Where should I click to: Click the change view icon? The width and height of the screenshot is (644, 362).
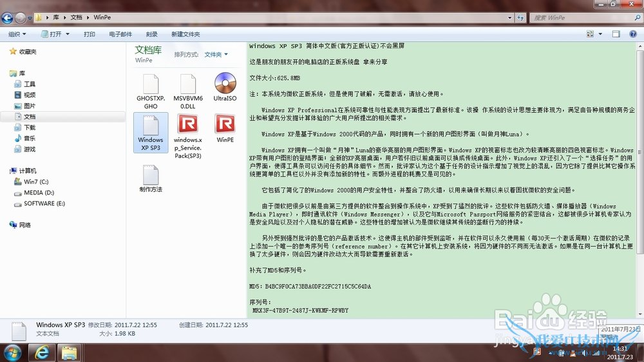(x=590, y=34)
